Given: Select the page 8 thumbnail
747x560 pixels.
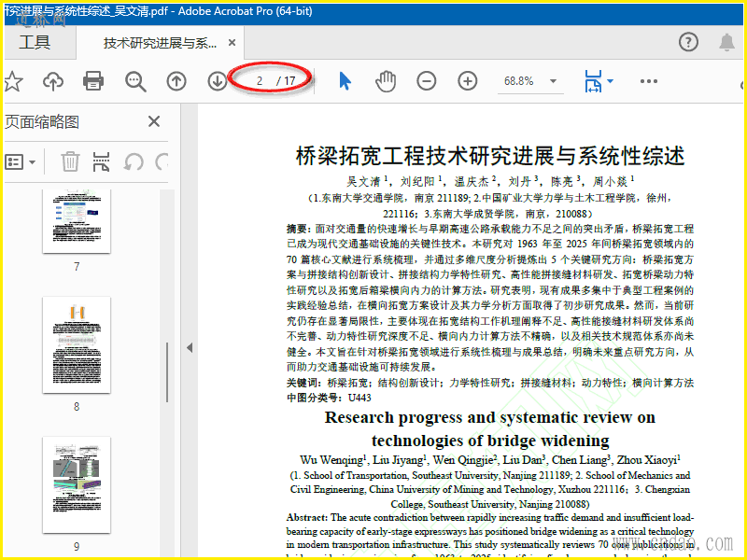Looking at the screenshot, I should 77,345.
